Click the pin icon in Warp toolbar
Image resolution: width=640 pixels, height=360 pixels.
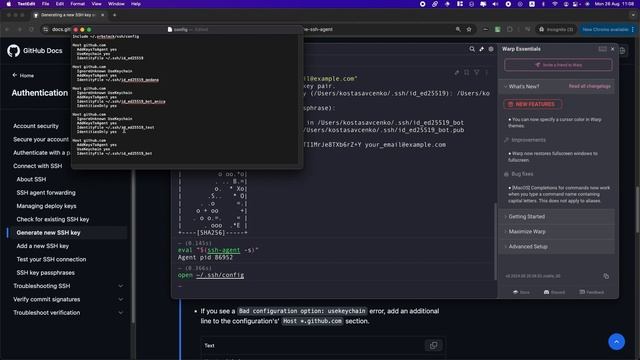[x=482, y=49]
